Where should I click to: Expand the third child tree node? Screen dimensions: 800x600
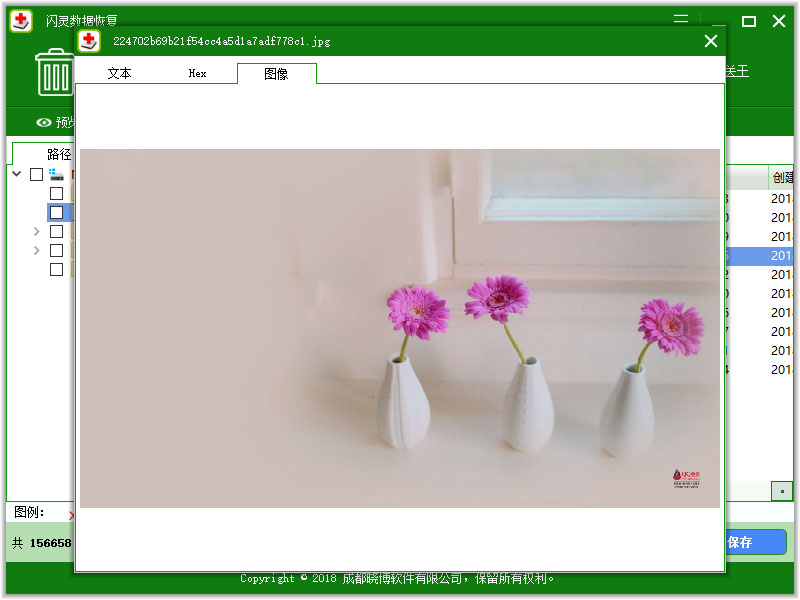(37, 231)
